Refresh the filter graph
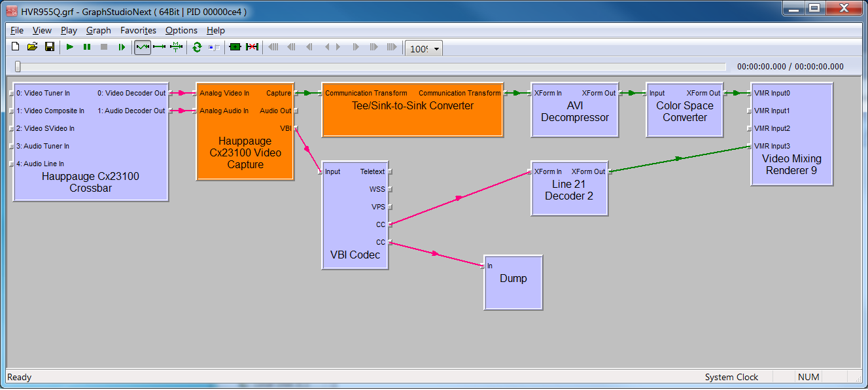 (197, 47)
